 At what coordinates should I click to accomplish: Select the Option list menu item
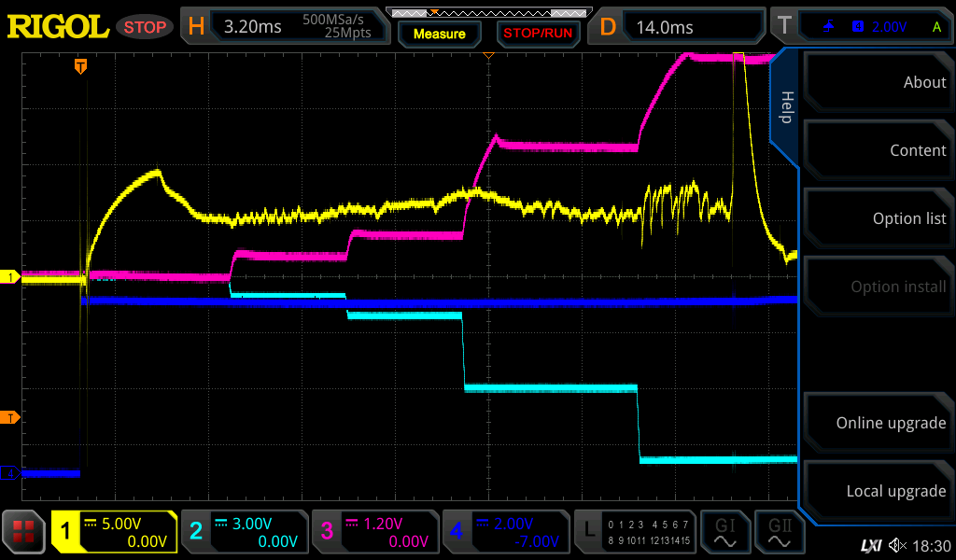(x=876, y=218)
